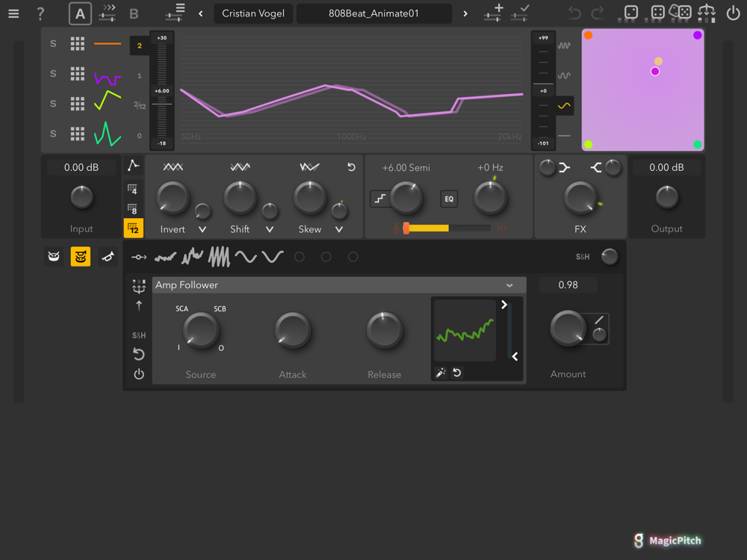Open the help question mark

[x=40, y=13]
